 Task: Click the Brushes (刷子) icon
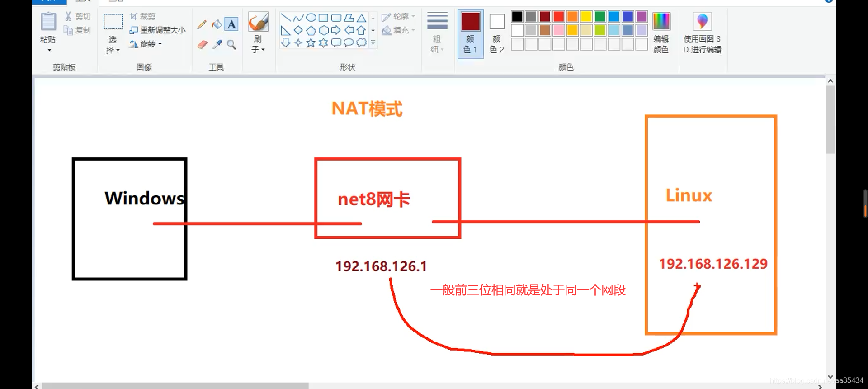click(x=258, y=22)
